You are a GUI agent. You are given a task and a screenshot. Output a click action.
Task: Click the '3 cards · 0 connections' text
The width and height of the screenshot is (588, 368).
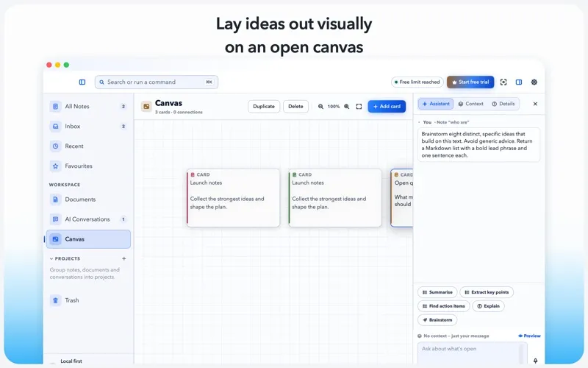[x=179, y=113]
